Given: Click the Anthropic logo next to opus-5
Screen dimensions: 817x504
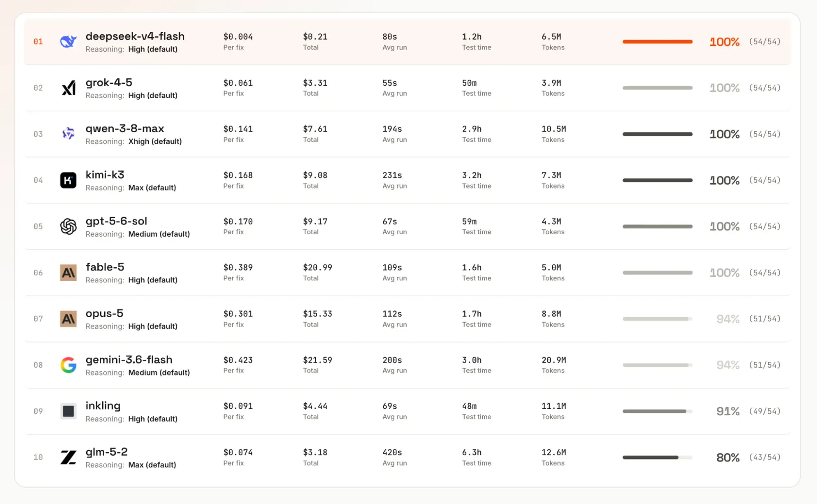Looking at the screenshot, I should tap(68, 319).
